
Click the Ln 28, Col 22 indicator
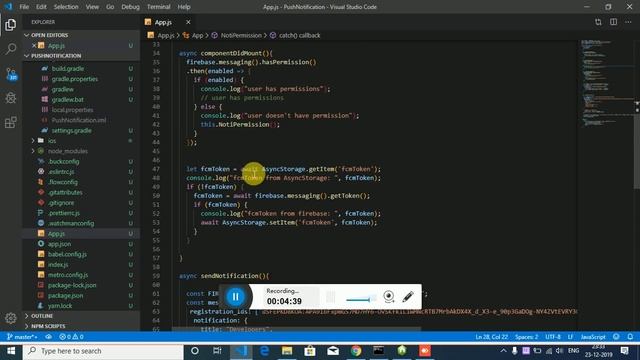[491, 337]
